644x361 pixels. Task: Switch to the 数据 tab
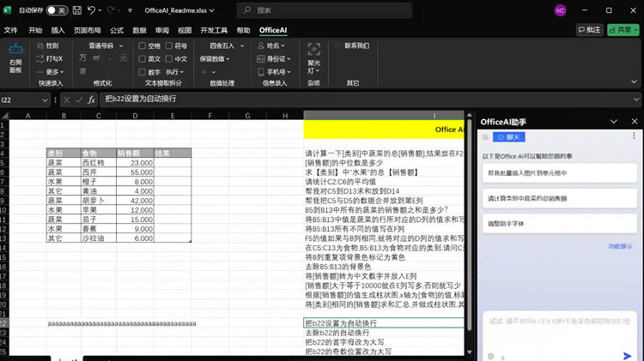tap(139, 30)
